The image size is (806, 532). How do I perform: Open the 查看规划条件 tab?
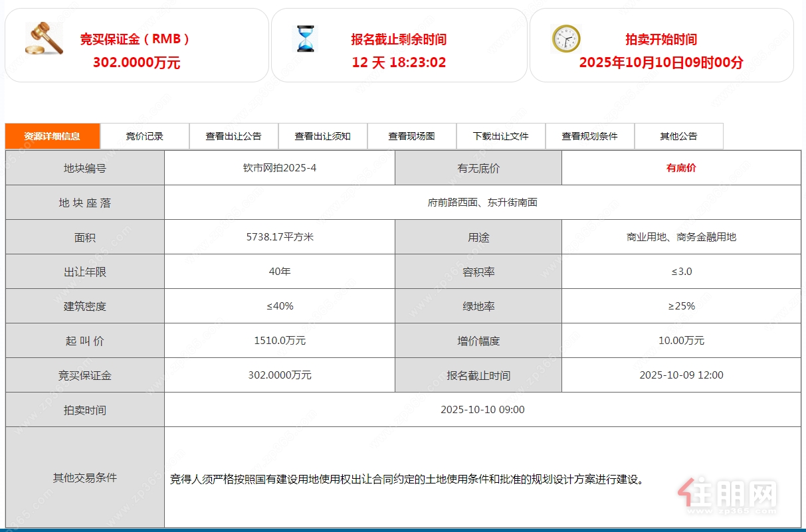click(x=590, y=136)
